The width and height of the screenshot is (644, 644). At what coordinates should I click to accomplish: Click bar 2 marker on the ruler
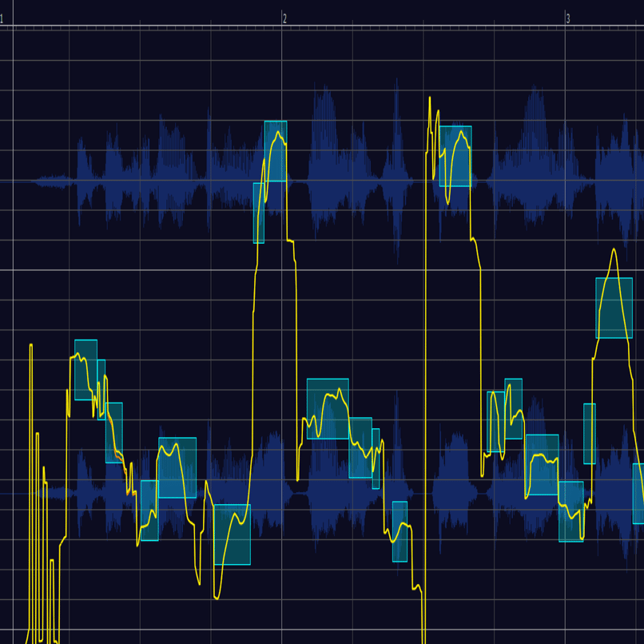pyautogui.click(x=284, y=18)
